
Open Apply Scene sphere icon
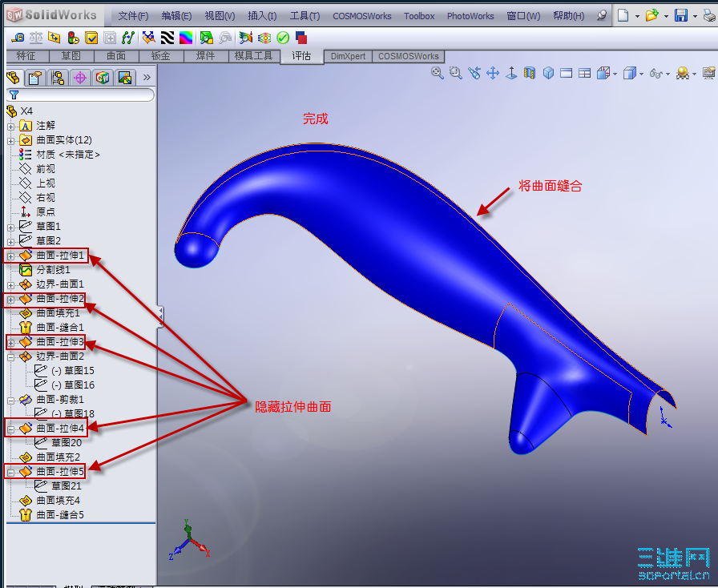click(x=683, y=73)
